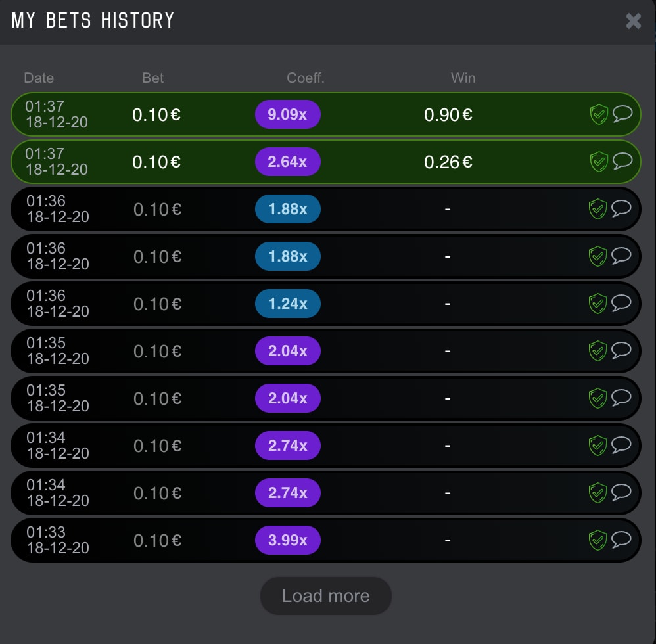Open chat bubble on the second 2.74x row
Image resolution: width=656 pixels, height=644 pixels.
621,492
